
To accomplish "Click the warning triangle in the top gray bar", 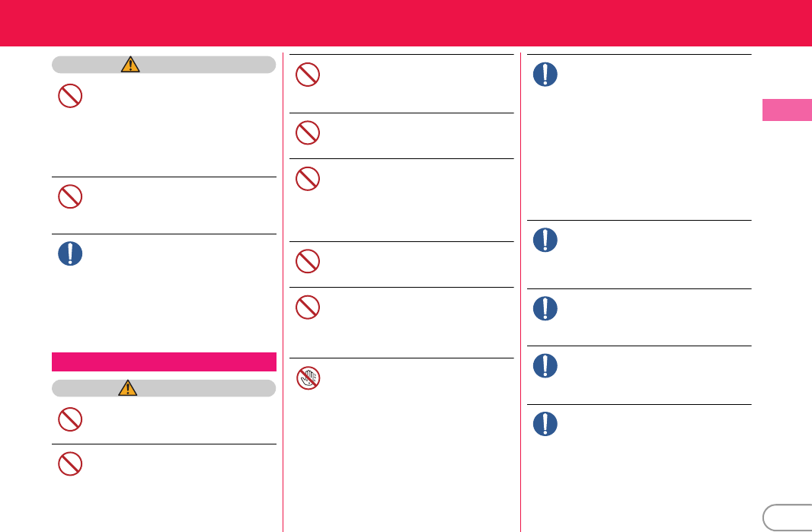I will click(131, 65).
